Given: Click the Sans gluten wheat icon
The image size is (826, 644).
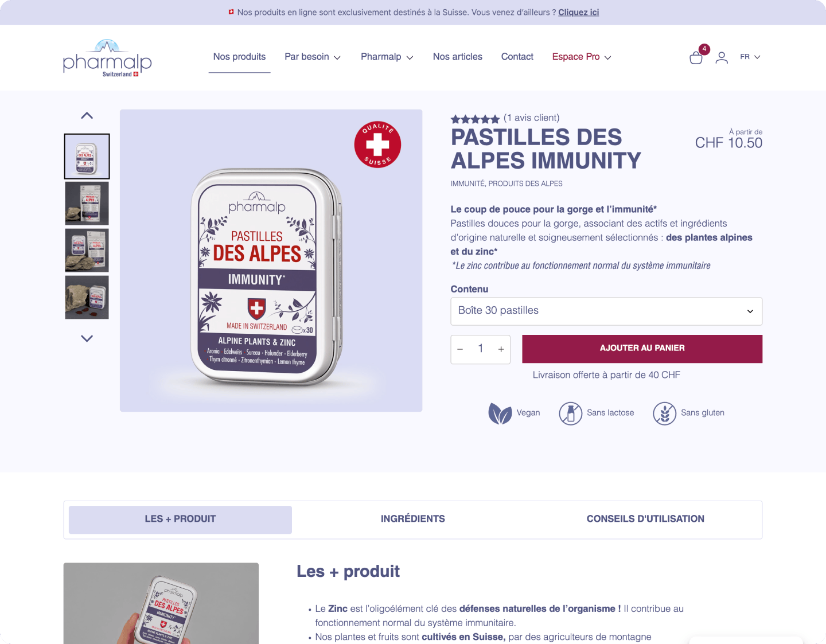Looking at the screenshot, I should pyautogui.click(x=664, y=413).
